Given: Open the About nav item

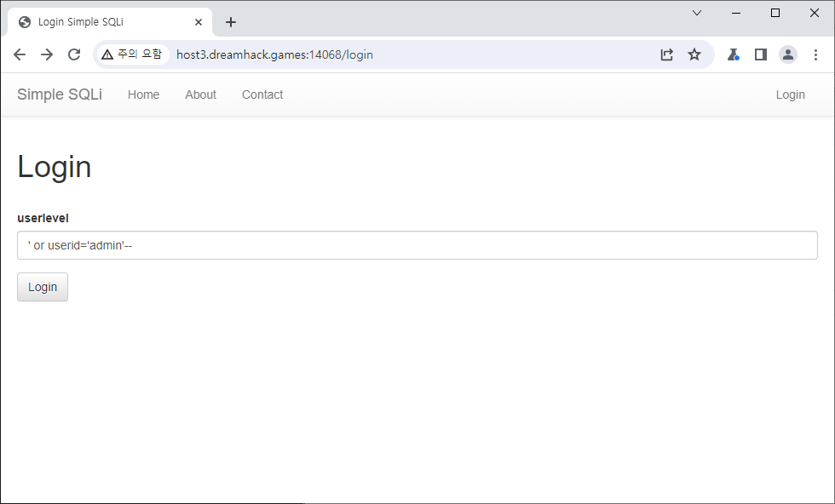Looking at the screenshot, I should pos(200,94).
